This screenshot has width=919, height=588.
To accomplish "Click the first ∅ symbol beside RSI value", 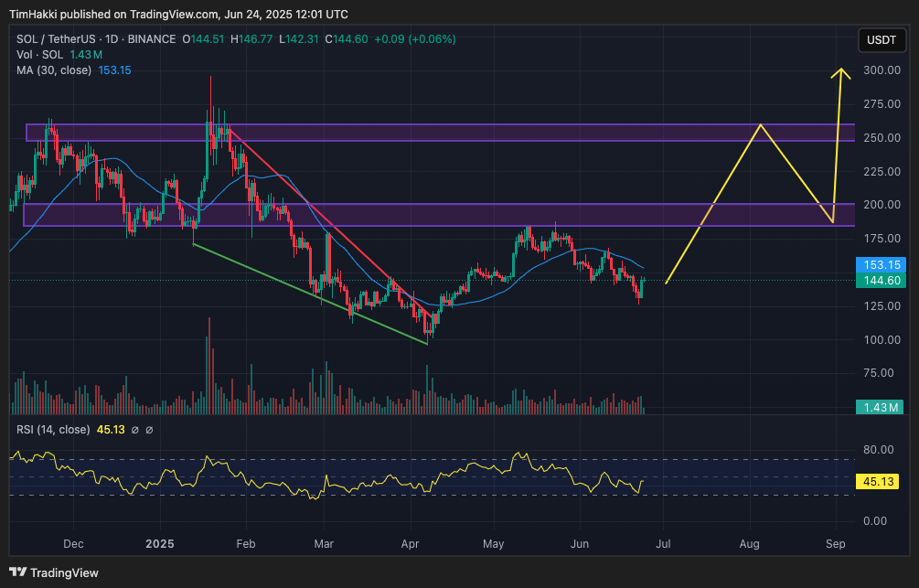I will 134,430.
